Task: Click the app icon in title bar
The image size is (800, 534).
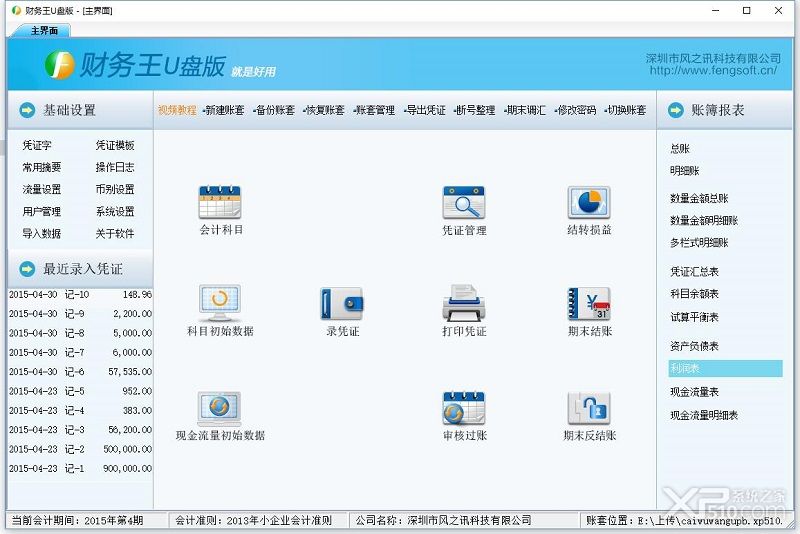Action: coord(16,10)
